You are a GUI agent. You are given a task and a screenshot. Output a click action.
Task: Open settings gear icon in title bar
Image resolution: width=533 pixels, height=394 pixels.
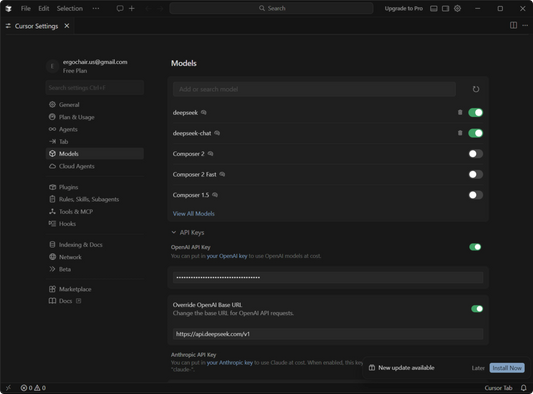coord(458,8)
